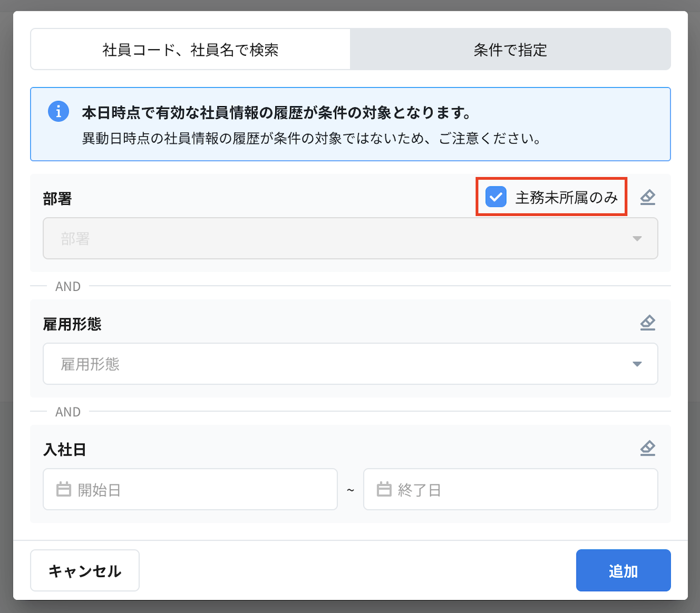
Task: Click the disabled 部署 select box
Action: click(x=335, y=238)
